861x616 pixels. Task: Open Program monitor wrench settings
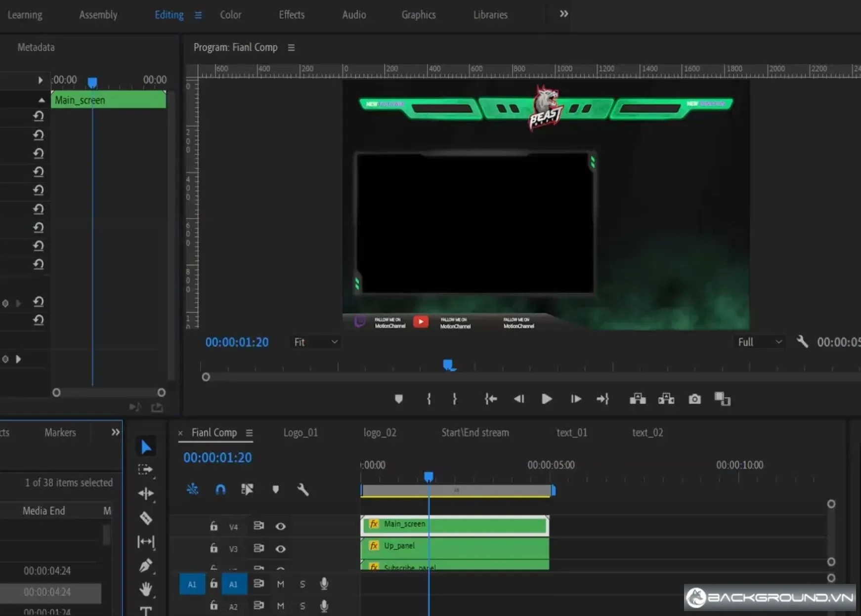[x=802, y=341]
